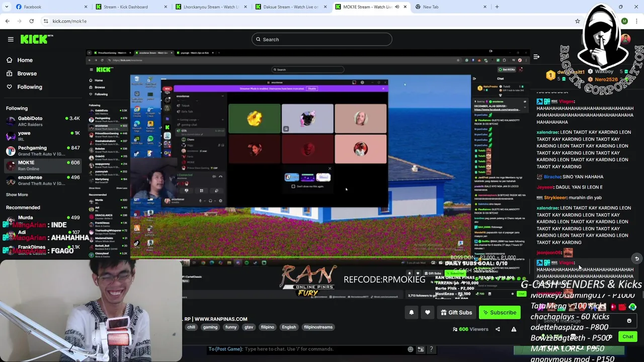Open the Kick hamburger sidebar menu

[11, 39]
